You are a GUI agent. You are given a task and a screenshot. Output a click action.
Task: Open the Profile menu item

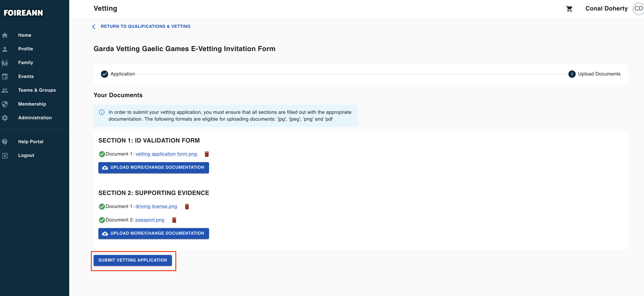pyautogui.click(x=26, y=49)
